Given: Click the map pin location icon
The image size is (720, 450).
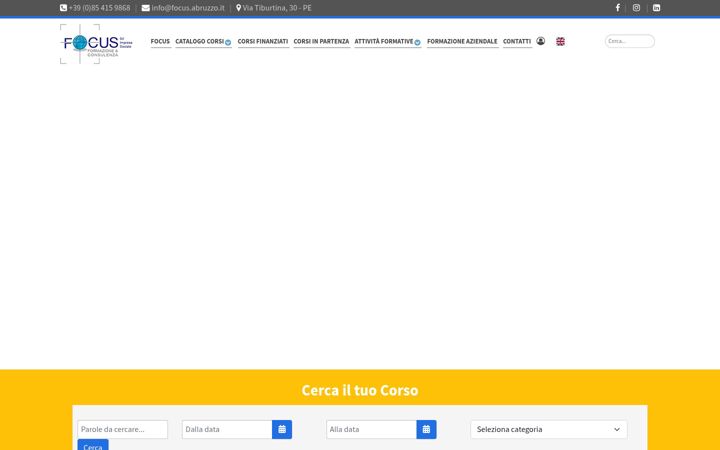Looking at the screenshot, I should [x=238, y=8].
